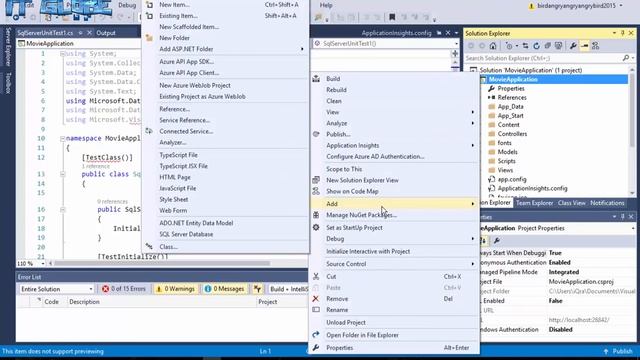
Task: Click the Show All Files icon
Action: tap(558, 46)
